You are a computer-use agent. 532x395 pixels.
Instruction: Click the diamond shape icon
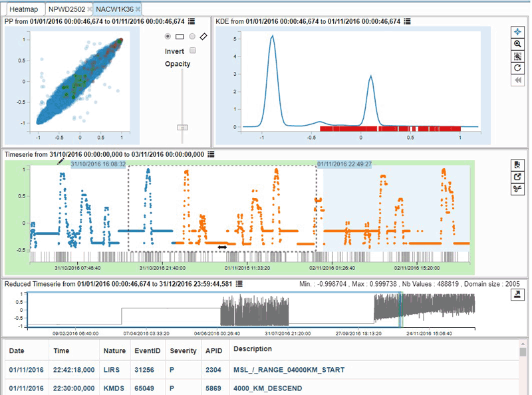[203, 37]
